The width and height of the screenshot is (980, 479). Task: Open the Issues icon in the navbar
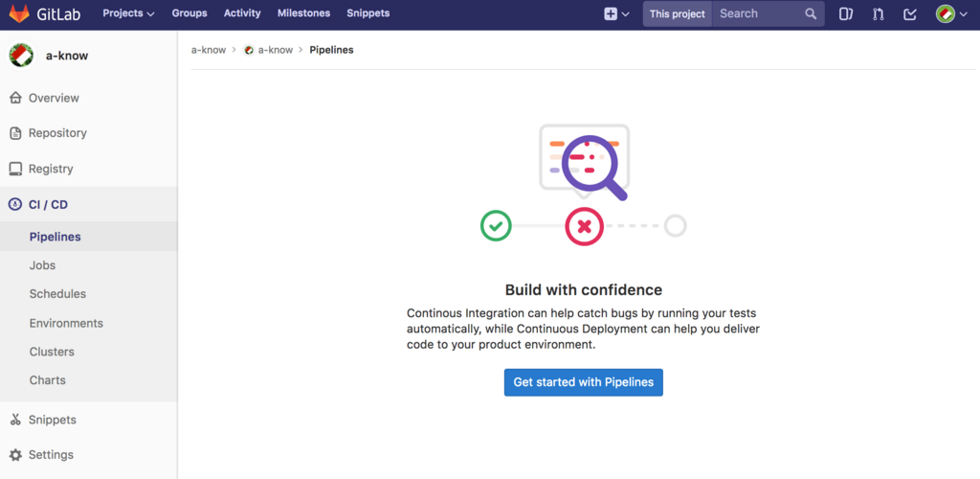pyautogui.click(x=846, y=13)
